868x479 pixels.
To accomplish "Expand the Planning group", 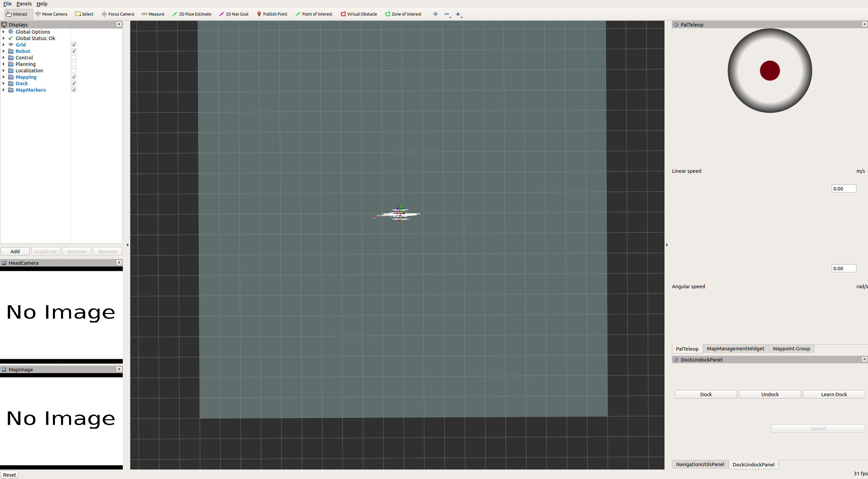I will [3, 64].
